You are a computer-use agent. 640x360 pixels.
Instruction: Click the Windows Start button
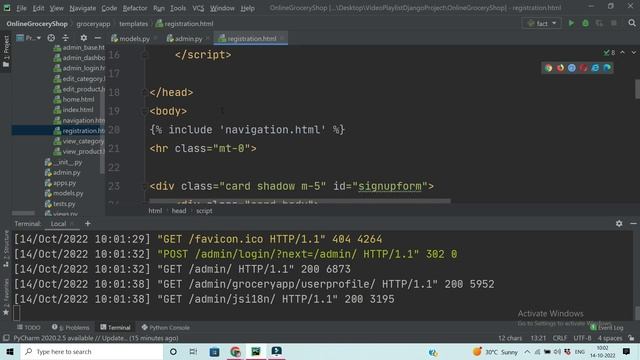pyautogui.click(x=10, y=351)
